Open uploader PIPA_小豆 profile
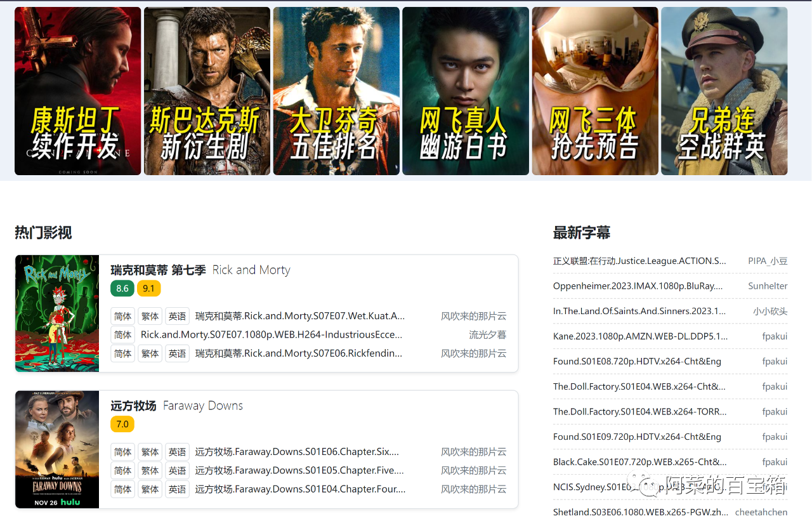The height and width of the screenshot is (521, 812). tap(768, 261)
